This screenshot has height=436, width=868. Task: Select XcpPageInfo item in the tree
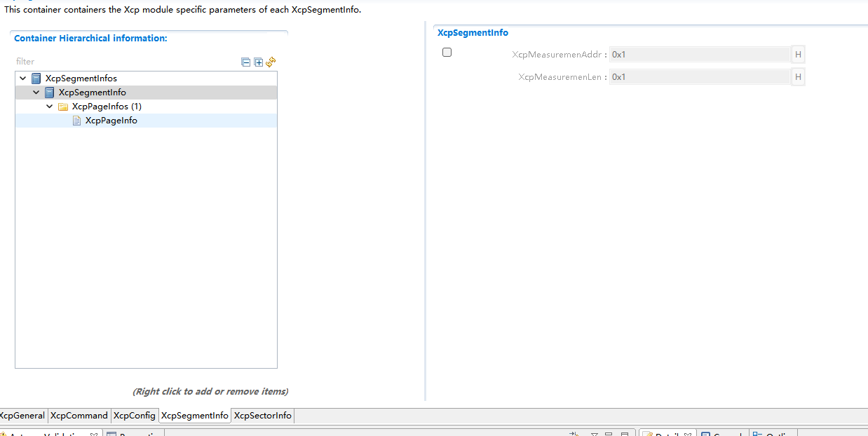point(111,121)
